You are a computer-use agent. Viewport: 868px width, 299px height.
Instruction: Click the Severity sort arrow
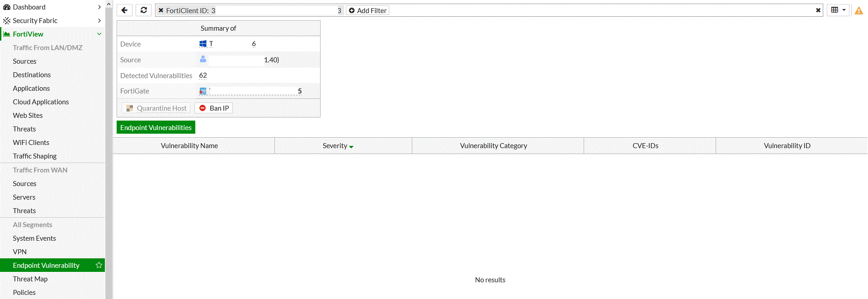pos(351,146)
